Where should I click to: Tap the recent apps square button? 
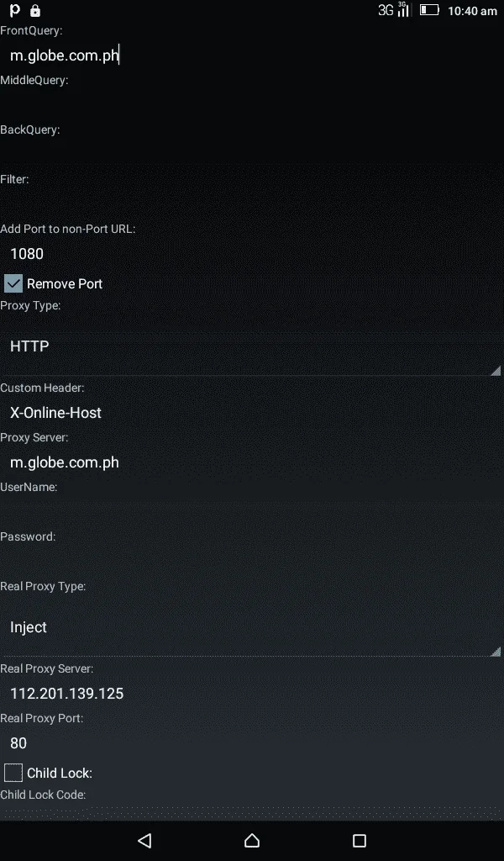[x=360, y=841]
